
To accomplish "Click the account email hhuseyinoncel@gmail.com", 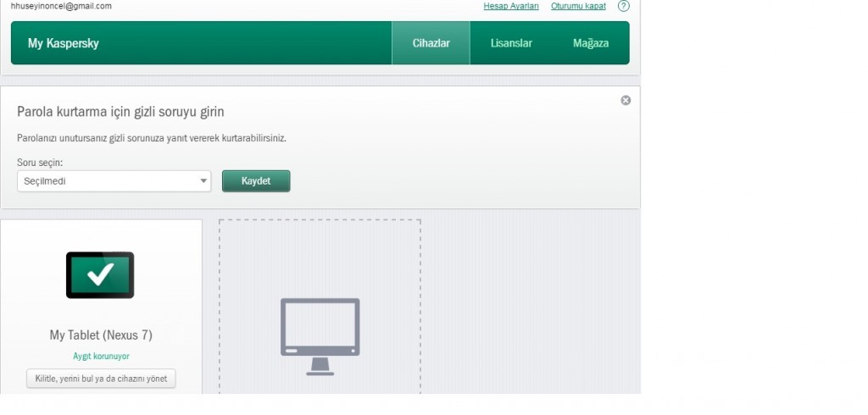I will [x=61, y=6].
